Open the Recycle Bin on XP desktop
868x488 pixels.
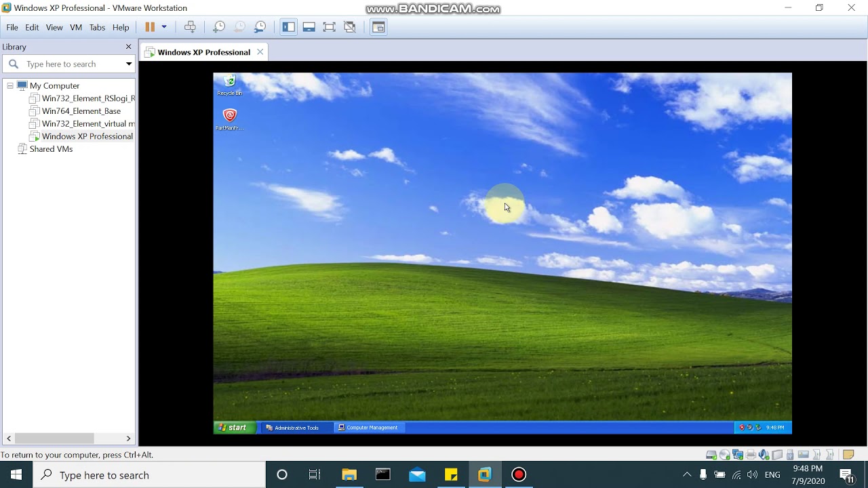tap(229, 85)
